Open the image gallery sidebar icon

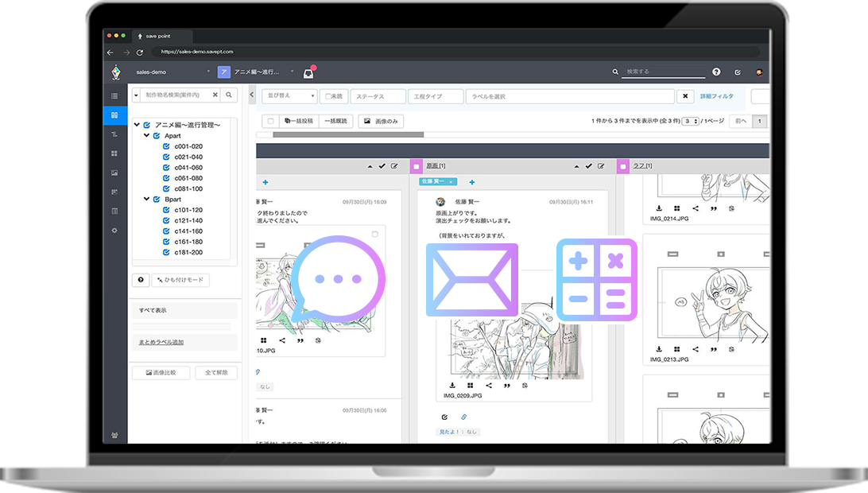(x=114, y=173)
